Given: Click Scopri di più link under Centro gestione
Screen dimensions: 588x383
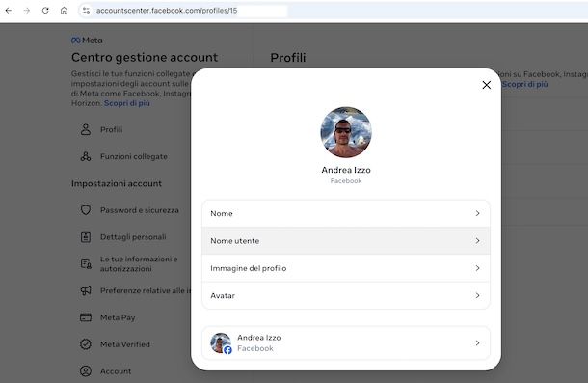Looking at the screenshot, I should pos(126,103).
